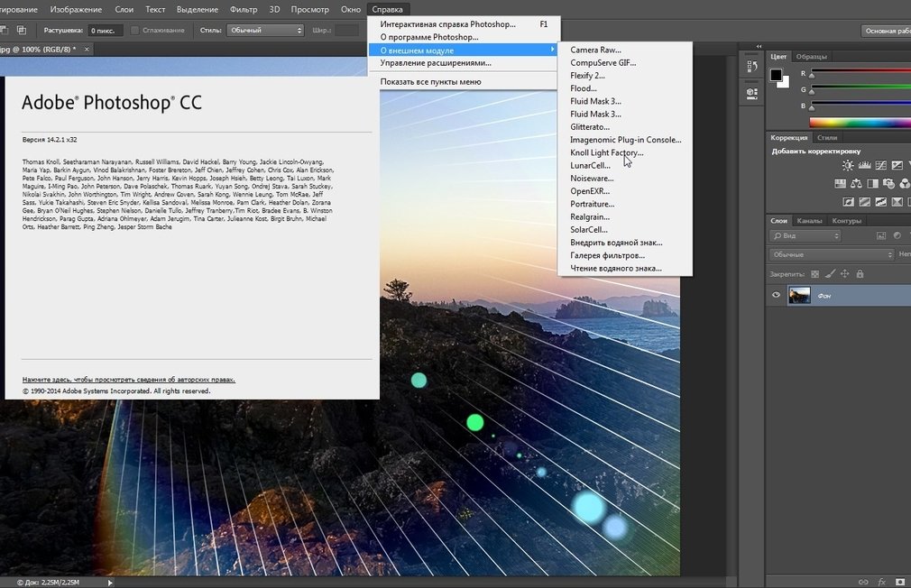Switch to the Образцы tab
Image resolution: width=911 pixels, height=588 pixels.
click(x=811, y=56)
